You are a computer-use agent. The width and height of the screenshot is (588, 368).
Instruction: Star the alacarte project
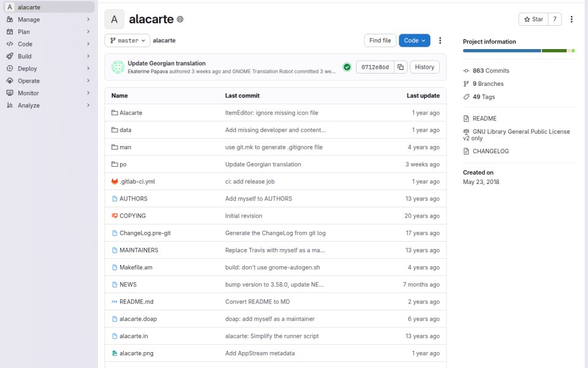(533, 19)
